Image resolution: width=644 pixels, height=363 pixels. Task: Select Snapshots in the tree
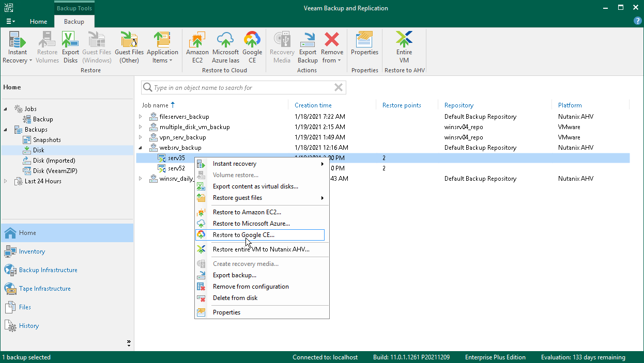pos(47,140)
